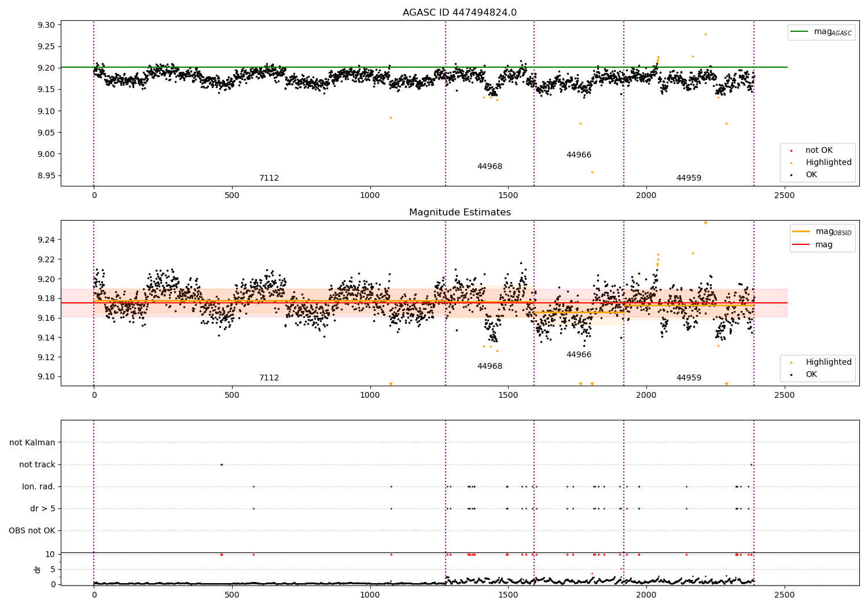Click the 9.05 tick on the top plot

(46, 133)
